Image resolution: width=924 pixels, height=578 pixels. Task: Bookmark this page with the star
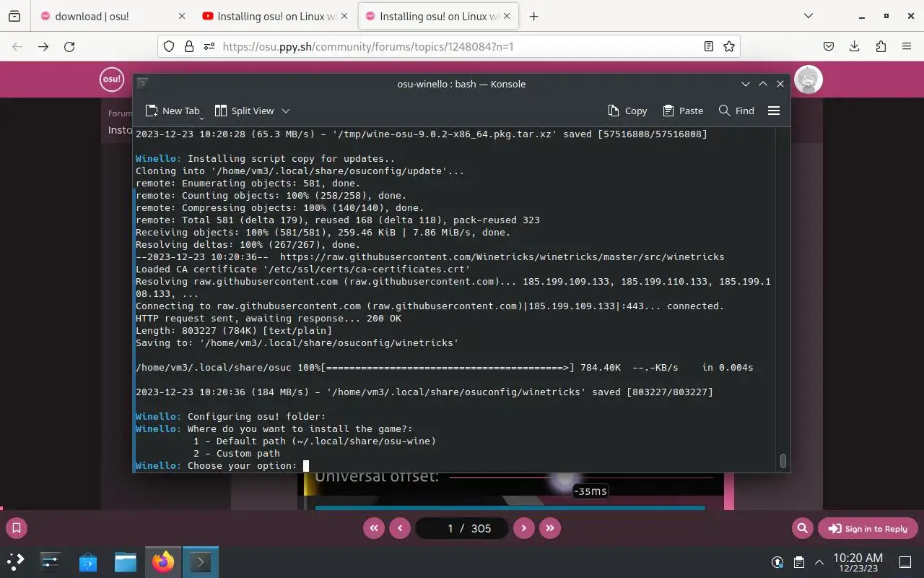click(729, 46)
